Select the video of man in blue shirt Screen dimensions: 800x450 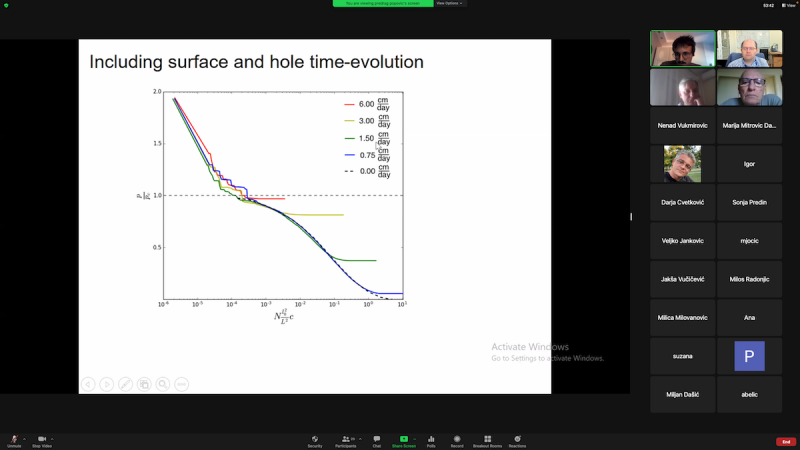click(x=749, y=48)
